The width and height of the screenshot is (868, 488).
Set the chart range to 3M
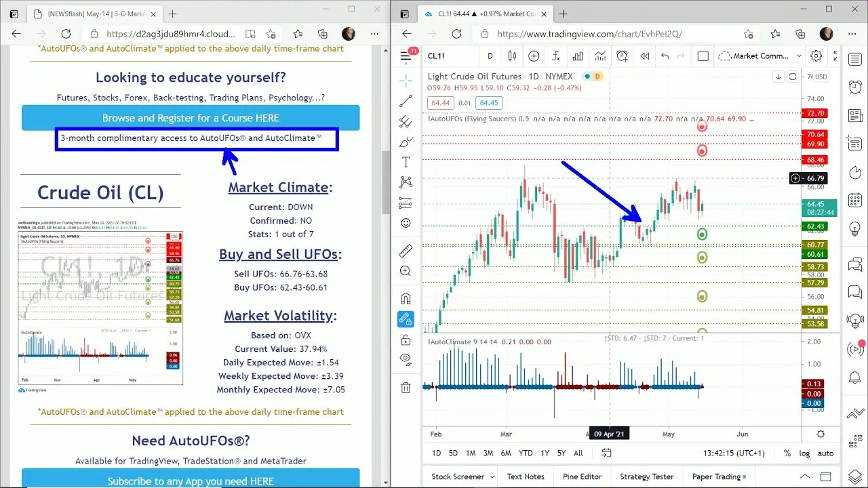click(x=488, y=453)
